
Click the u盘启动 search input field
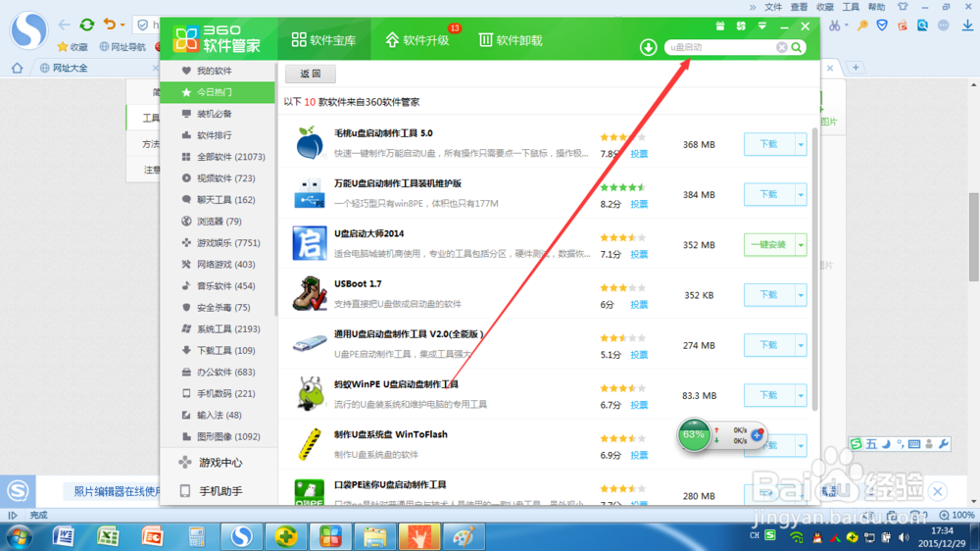(720, 47)
